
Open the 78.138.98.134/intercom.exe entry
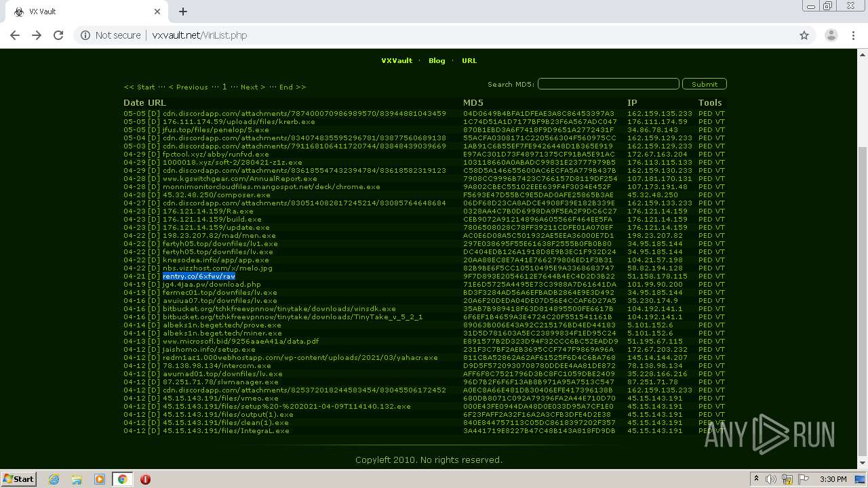point(217,365)
